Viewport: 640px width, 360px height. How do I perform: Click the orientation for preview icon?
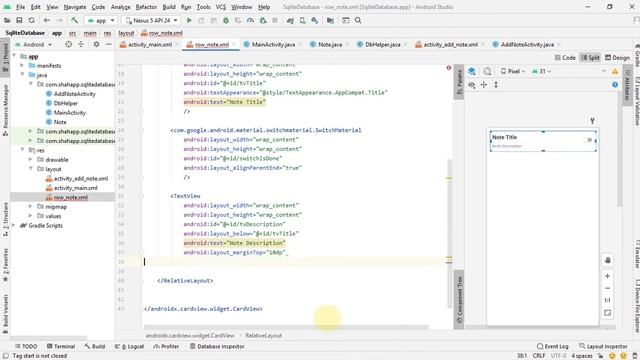(487, 71)
